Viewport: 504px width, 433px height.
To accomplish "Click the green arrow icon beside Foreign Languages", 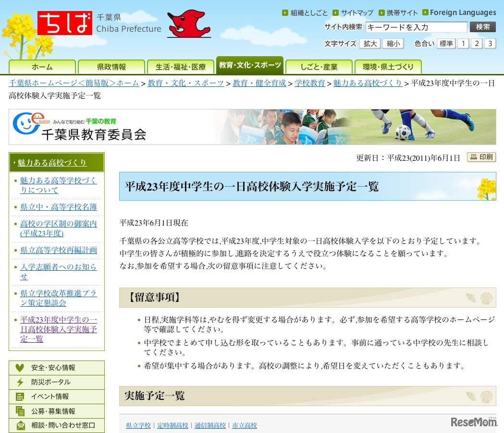I will (x=425, y=12).
